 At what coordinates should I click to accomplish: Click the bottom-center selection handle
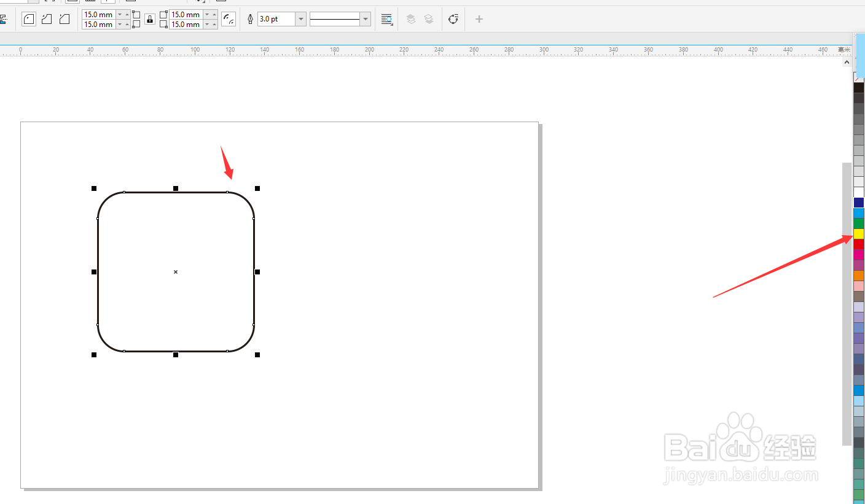(176, 355)
